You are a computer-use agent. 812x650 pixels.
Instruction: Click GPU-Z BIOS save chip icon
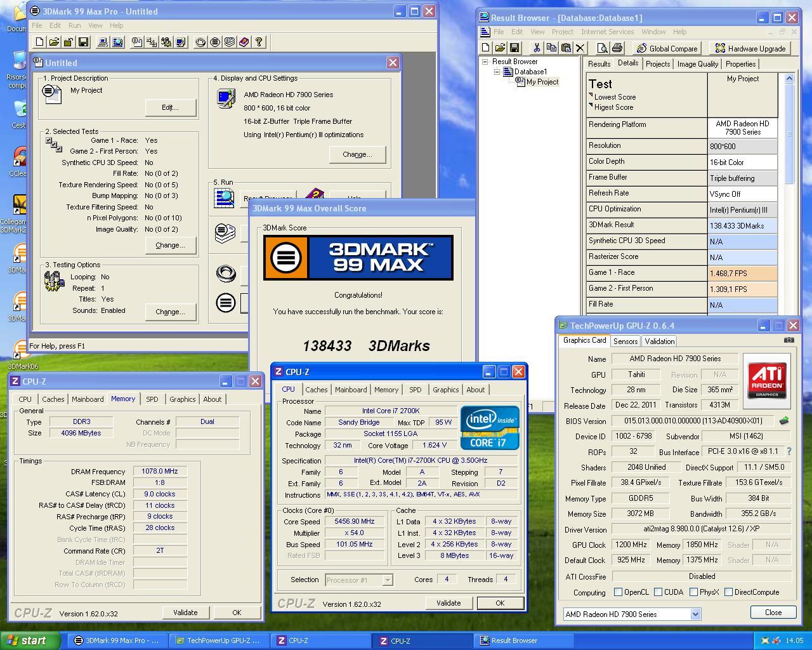784,420
